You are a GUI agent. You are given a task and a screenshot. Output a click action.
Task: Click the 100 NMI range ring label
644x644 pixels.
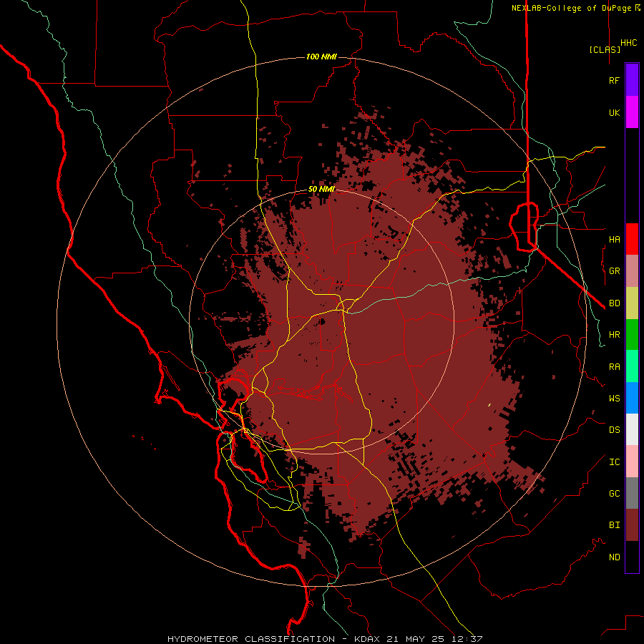click(321, 57)
